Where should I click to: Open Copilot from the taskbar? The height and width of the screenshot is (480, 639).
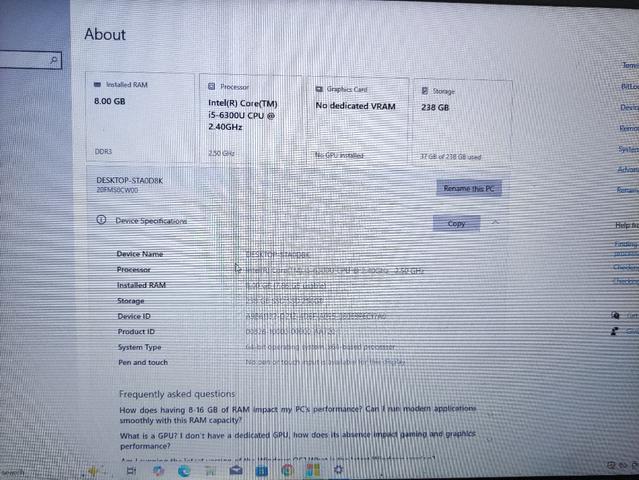click(158, 471)
